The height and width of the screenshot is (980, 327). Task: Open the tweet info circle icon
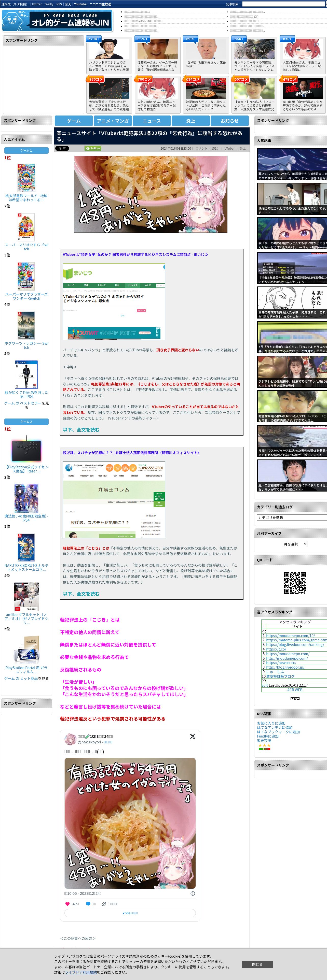pyautogui.click(x=193, y=893)
